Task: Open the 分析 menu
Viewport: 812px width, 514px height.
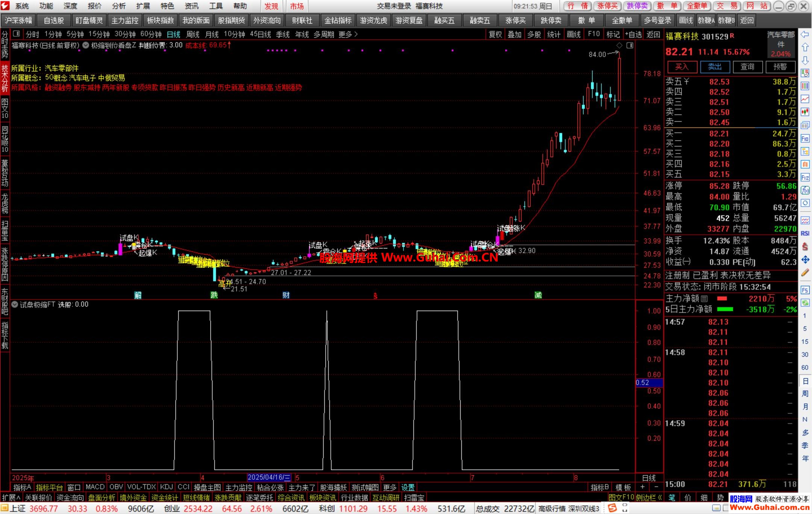Action: (x=119, y=6)
